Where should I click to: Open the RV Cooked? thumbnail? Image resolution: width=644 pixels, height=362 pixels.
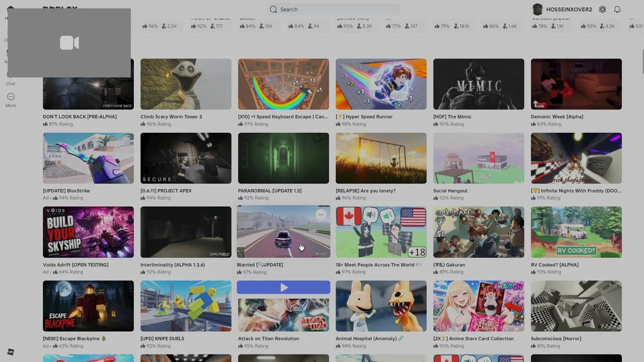(576, 232)
